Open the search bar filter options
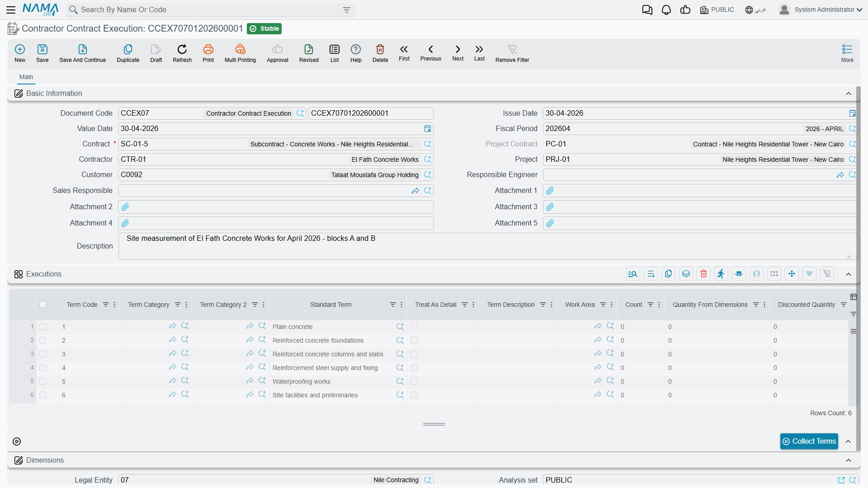 tap(347, 10)
